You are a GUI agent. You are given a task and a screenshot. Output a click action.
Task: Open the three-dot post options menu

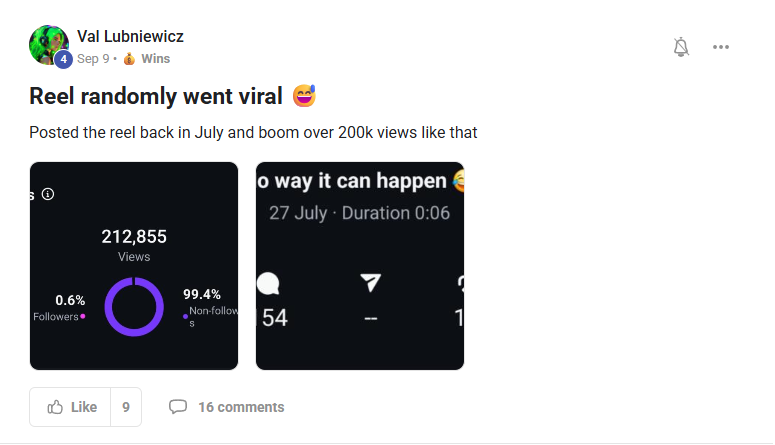coord(721,47)
